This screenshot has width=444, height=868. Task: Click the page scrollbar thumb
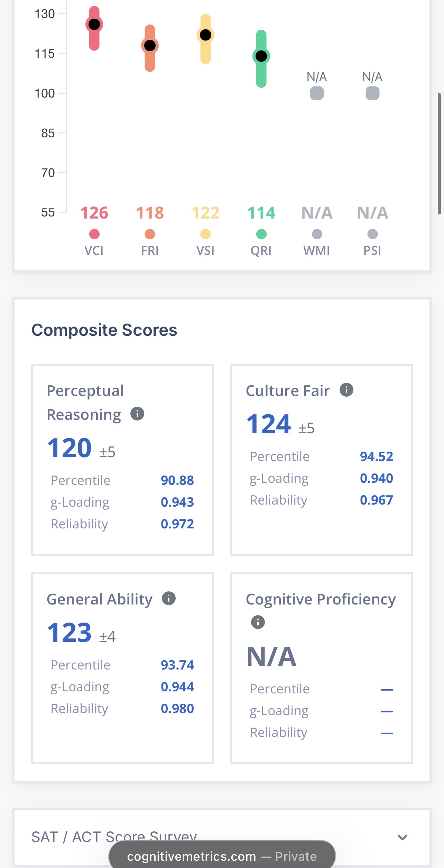click(x=439, y=154)
